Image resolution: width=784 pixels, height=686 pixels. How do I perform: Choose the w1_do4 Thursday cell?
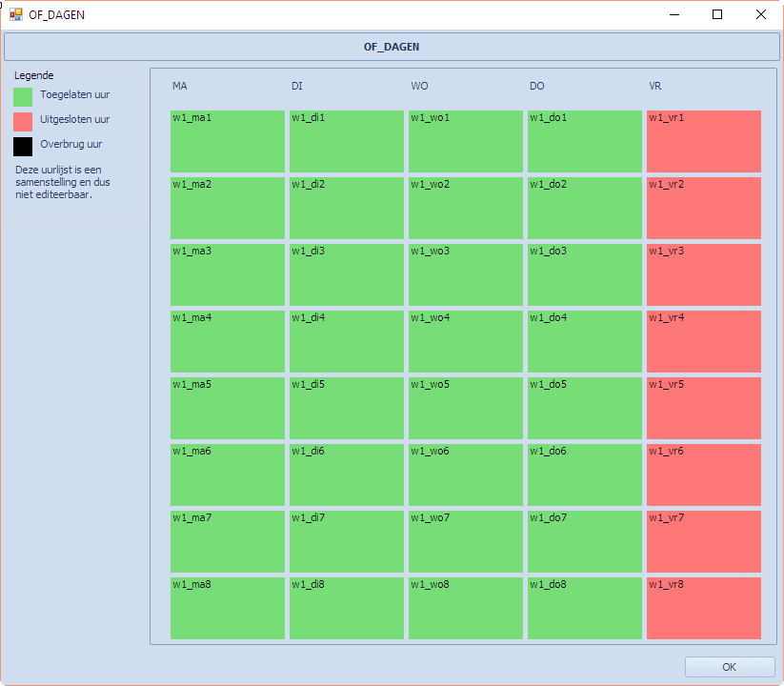585,341
